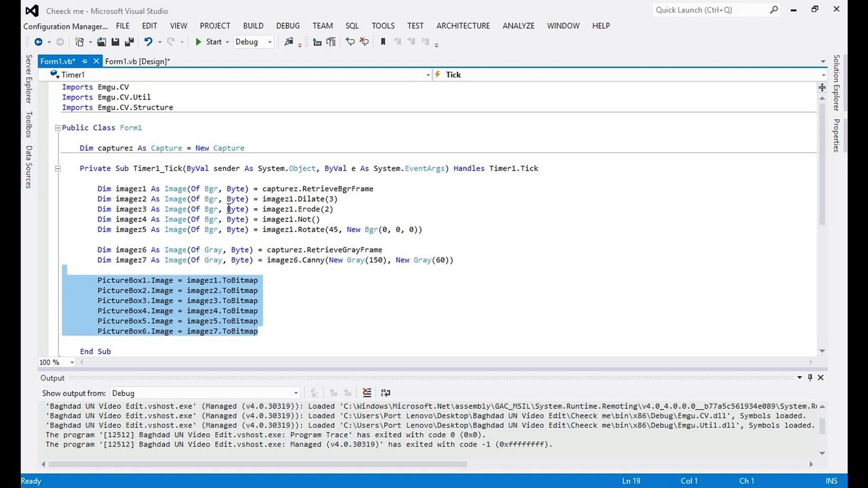Close the Output panel
868x488 pixels.
[x=821, y=378]
